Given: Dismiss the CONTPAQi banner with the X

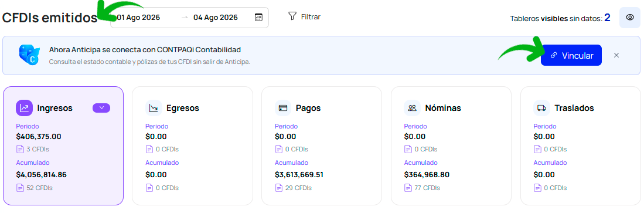Looking at the screenshot, I should point(616,55).
